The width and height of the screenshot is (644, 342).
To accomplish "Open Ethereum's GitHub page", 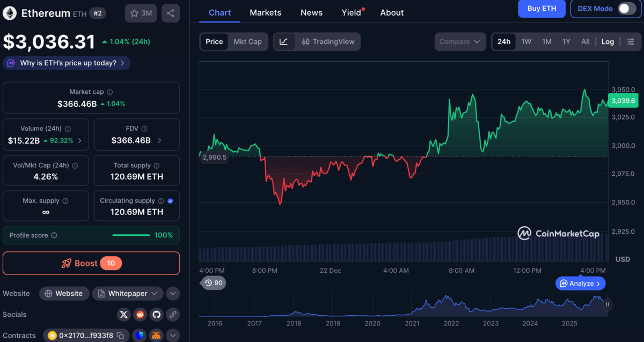I will tap(156, 315).
